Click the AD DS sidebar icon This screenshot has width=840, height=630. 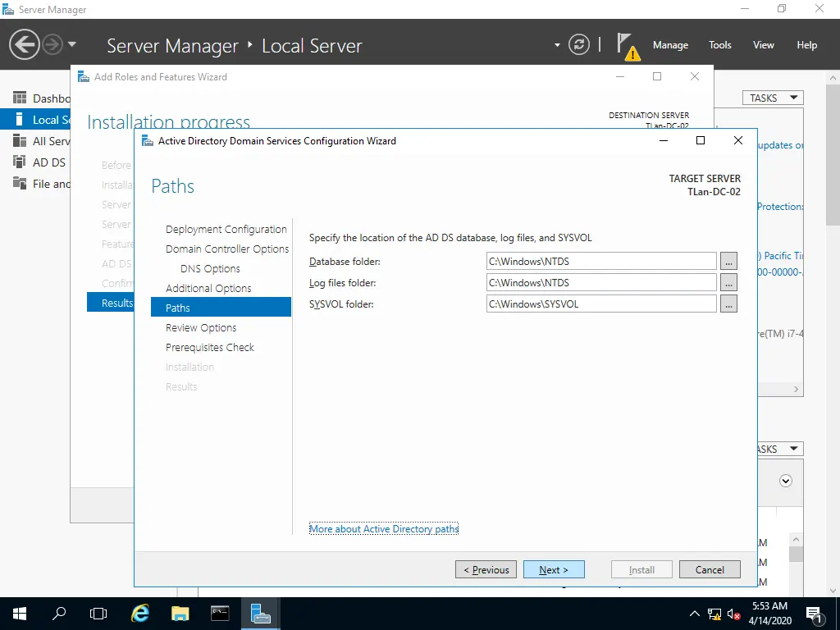click(x=20, y=162)
